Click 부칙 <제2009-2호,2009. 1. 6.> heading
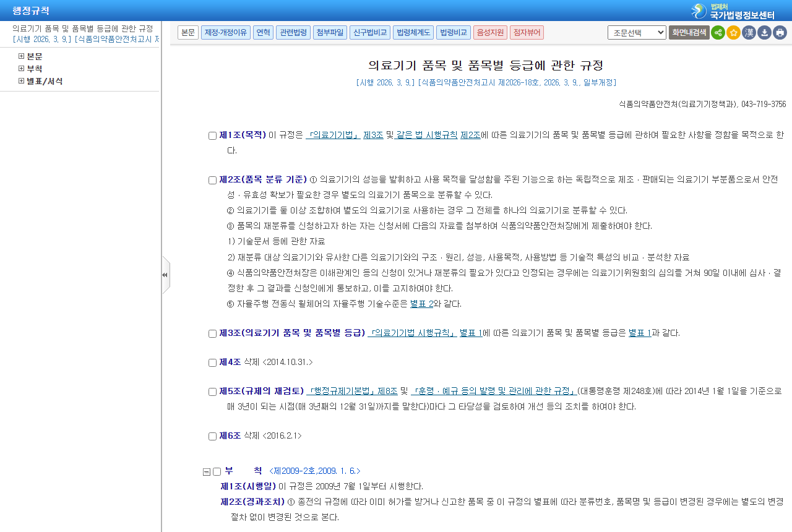 click(x=293, y=471)
